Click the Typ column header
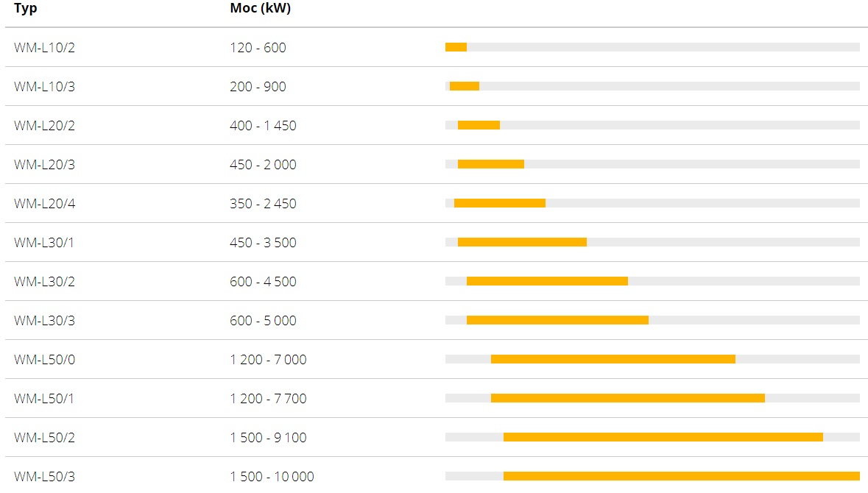 [26, 8]
